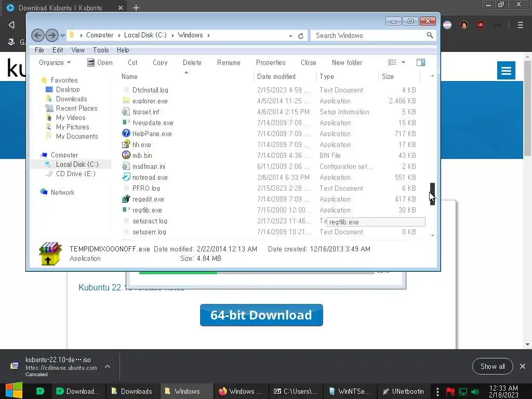Image resolution: width=532 pixels, height=399 pixels.
Task: Click Properties in the toolbar
Action: (x=270, y=62)
